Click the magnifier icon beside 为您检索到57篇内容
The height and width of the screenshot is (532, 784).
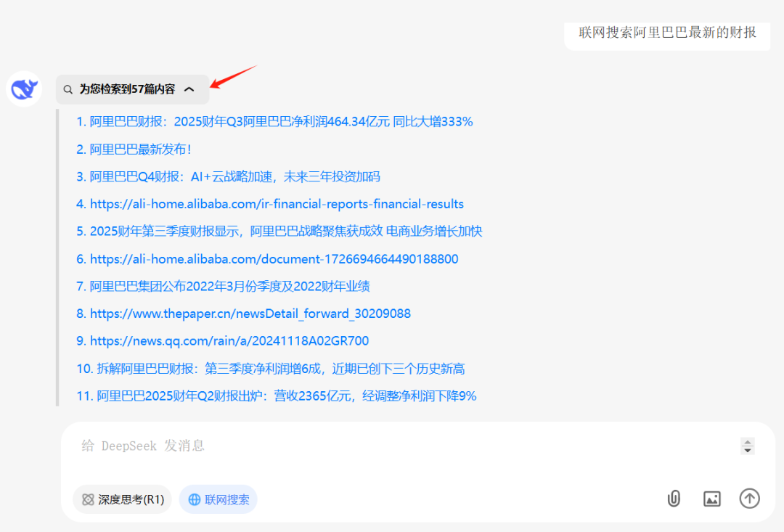pos(68,89)
